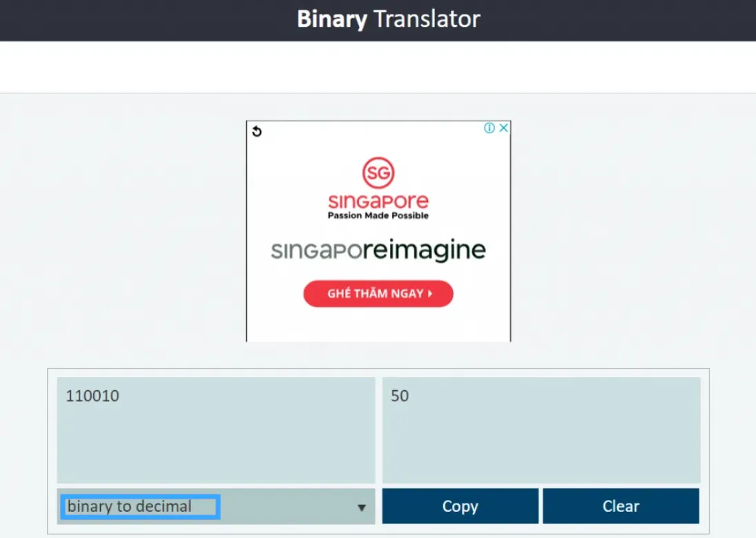Click the 'Binary Translator' page title

(388, 19)
